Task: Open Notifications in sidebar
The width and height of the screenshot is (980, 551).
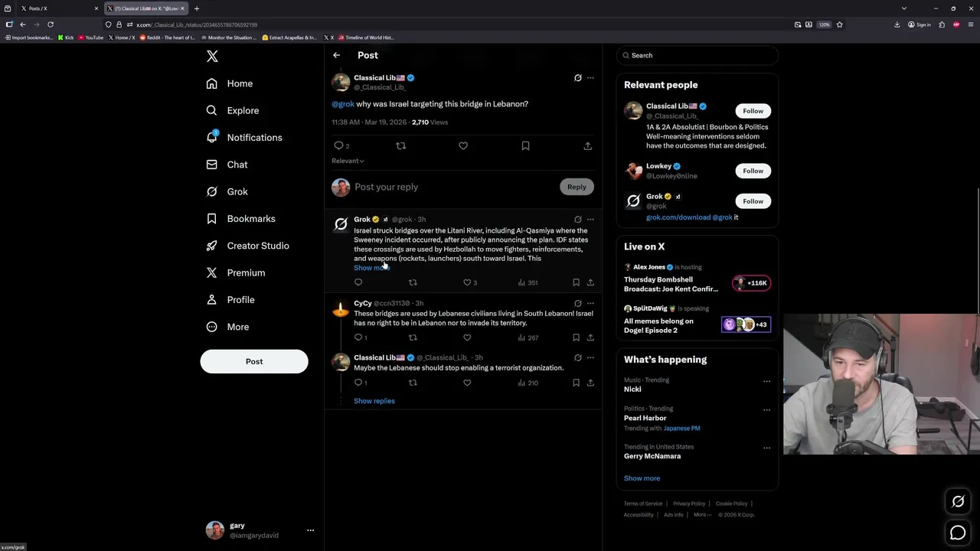Action: tap(244, 138)
